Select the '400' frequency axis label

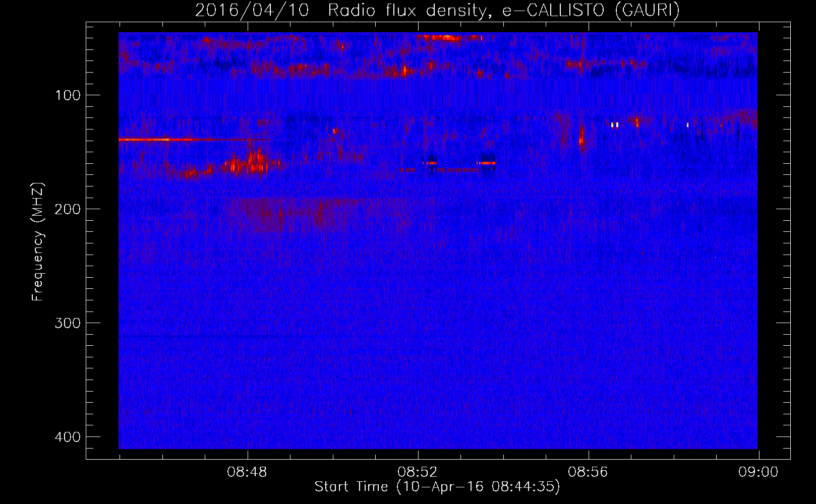[x=68, y=437]
